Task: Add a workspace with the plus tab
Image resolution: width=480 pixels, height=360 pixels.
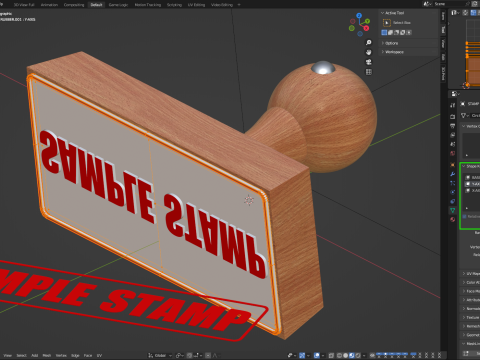Action: 239,5
